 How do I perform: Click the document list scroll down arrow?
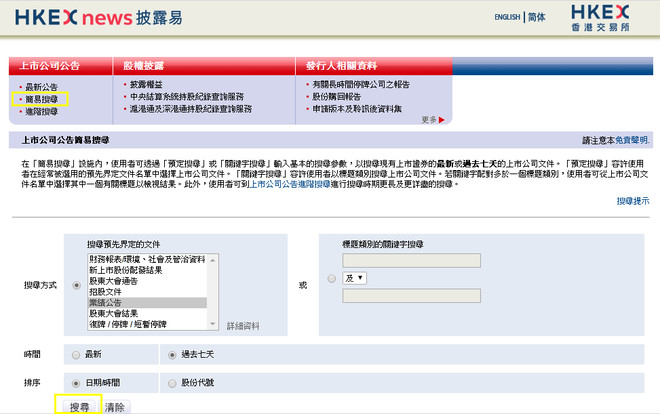pyautogui.click(x=213, y=324)
